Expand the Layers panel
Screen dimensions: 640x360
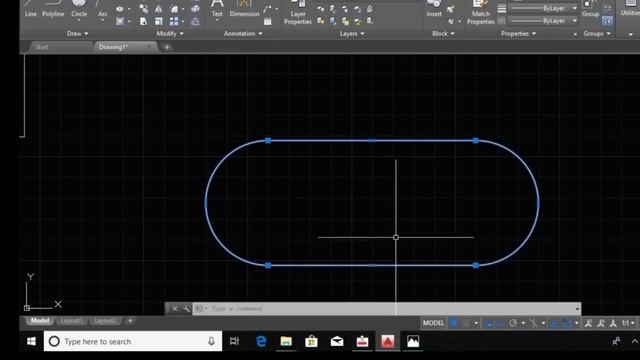tap(352, 33)
